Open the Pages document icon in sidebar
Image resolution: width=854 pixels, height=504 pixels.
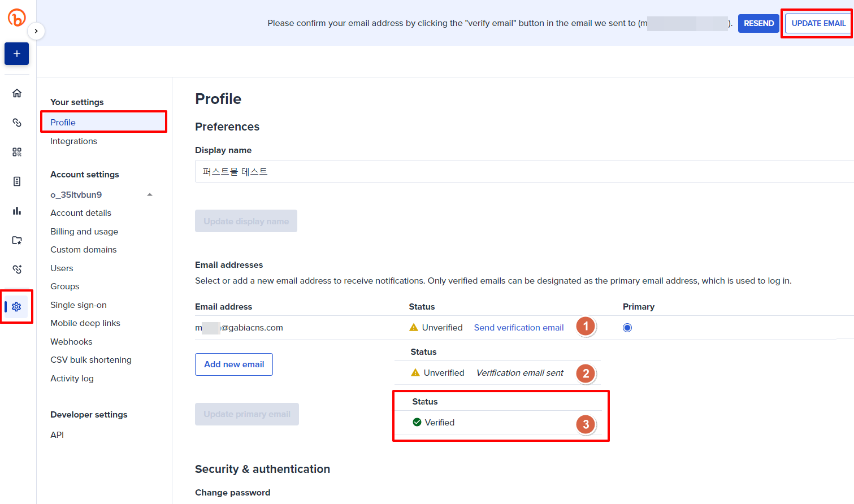[17, 181]
